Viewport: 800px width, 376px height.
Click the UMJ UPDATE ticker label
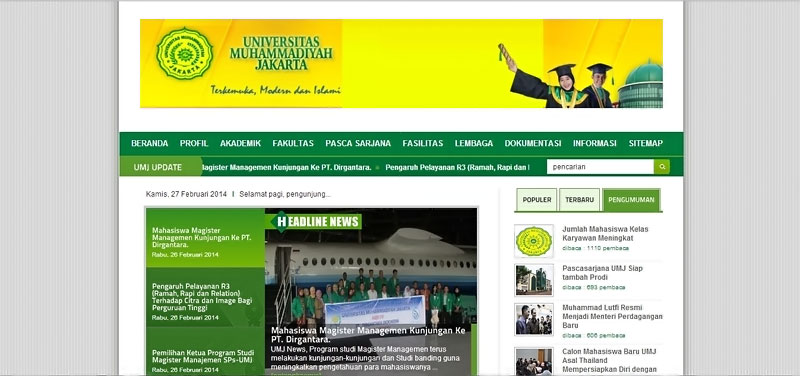coord(158,167)
